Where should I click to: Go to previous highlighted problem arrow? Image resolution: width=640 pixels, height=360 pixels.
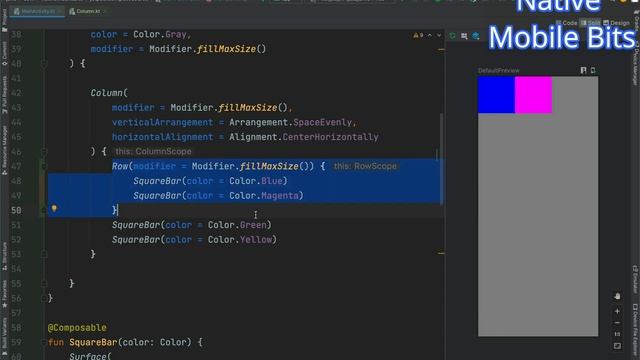click(x=430, y=36)
